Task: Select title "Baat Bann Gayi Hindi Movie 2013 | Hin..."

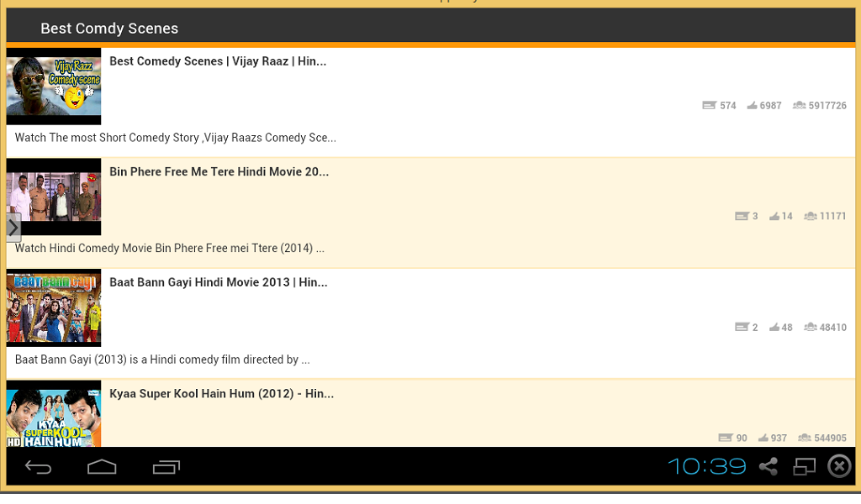Action: tap(218, 282)
